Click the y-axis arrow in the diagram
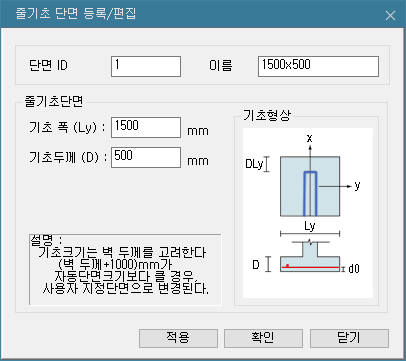Screen dimensions: 406x361 click(335, 186)
